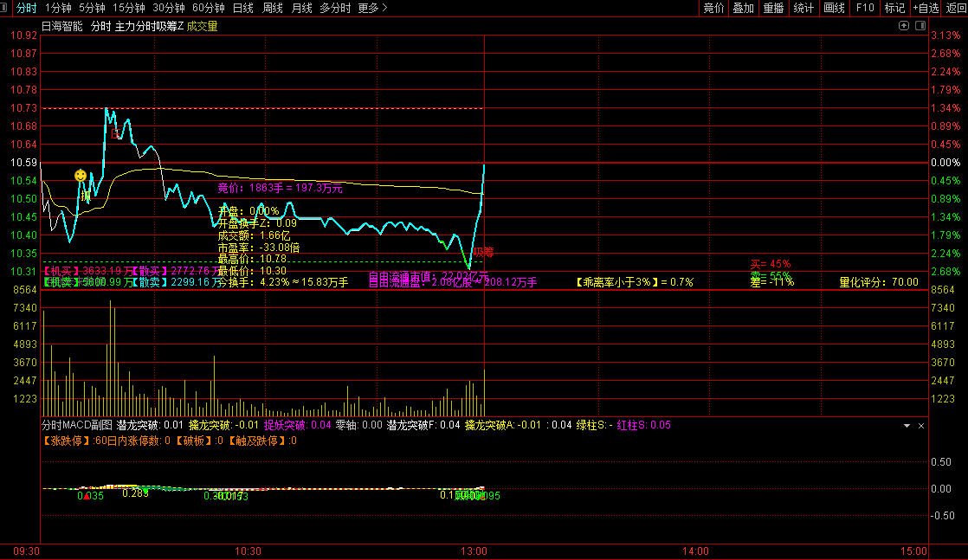Select the 5分钟 period tab

pos(92,8)
